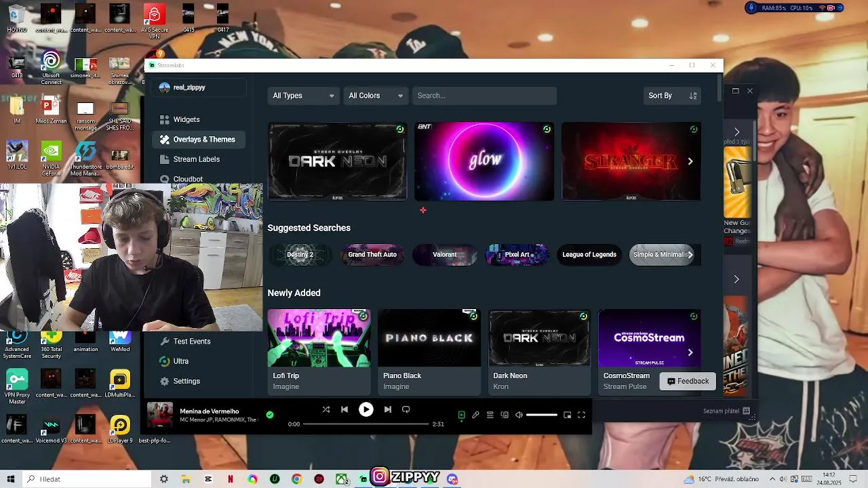This screenshot has width=868, height=488.
Task: Advance the Newly Added carousel arrow
Action: click(x=690, y=352)
